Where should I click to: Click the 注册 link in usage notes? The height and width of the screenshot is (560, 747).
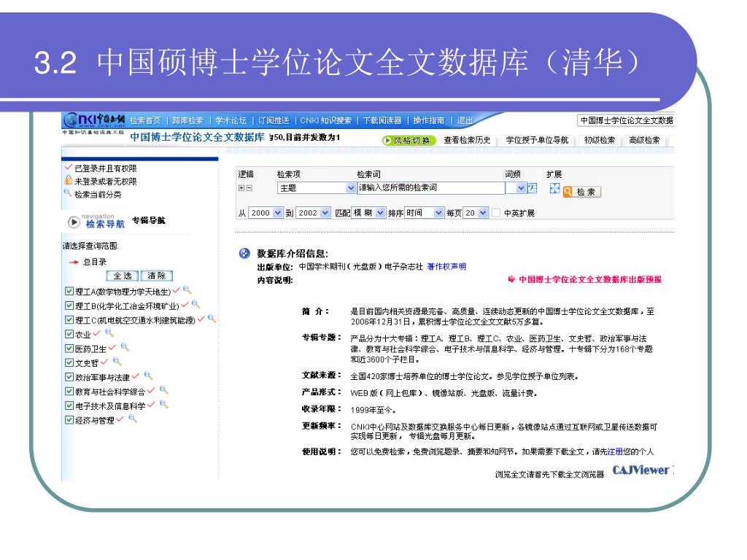[x=616, y=451]
